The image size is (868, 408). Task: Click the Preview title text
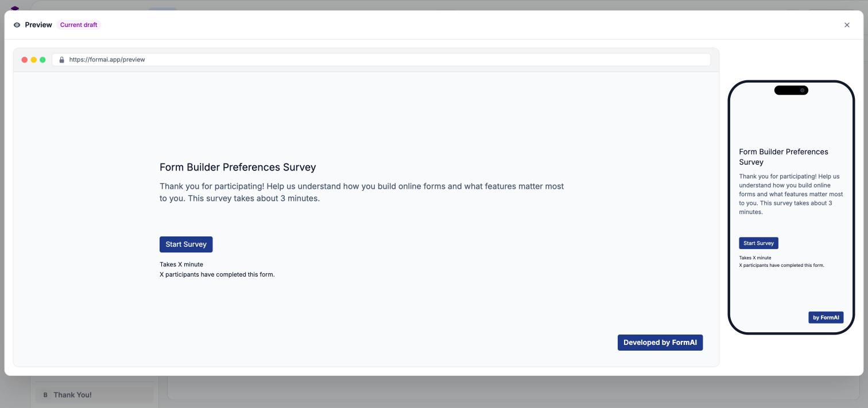click(38, 25)
